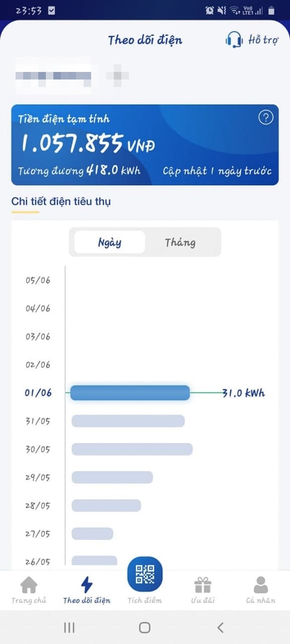Open the Hỗ trợ headset support icon
The height and width of the screenshot is (644, 290).
[x=234, y=40]
